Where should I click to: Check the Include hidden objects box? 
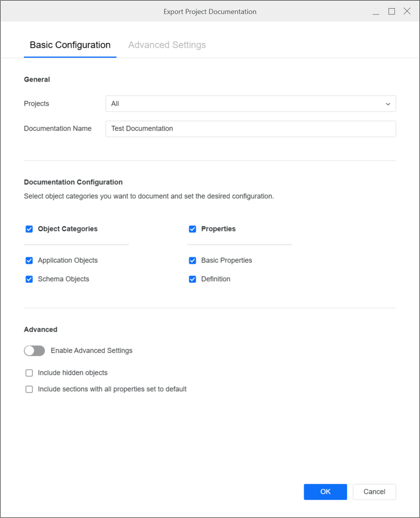click(29, 373)
